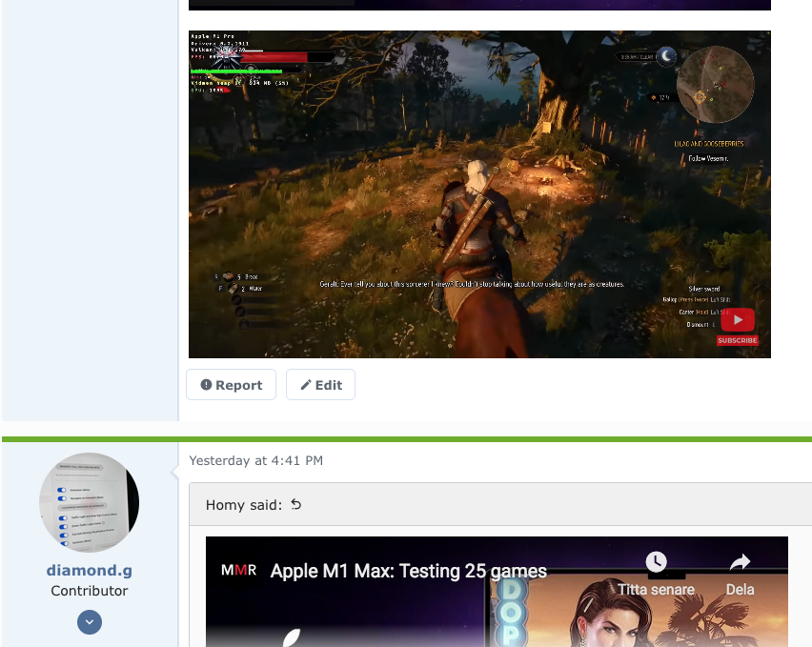This screenshot has height=647, width=812.
Task: Click the 'Contributor' user title text
Action: click(x=89, y=591)
